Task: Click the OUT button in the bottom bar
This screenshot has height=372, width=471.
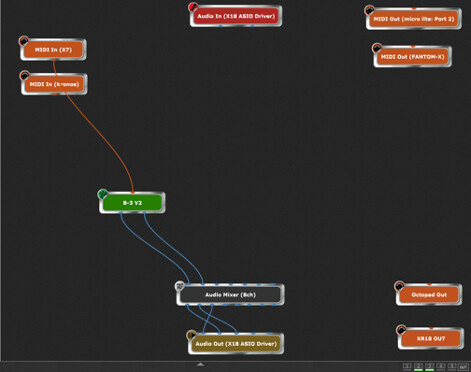Action: click(x=464, y=367)
